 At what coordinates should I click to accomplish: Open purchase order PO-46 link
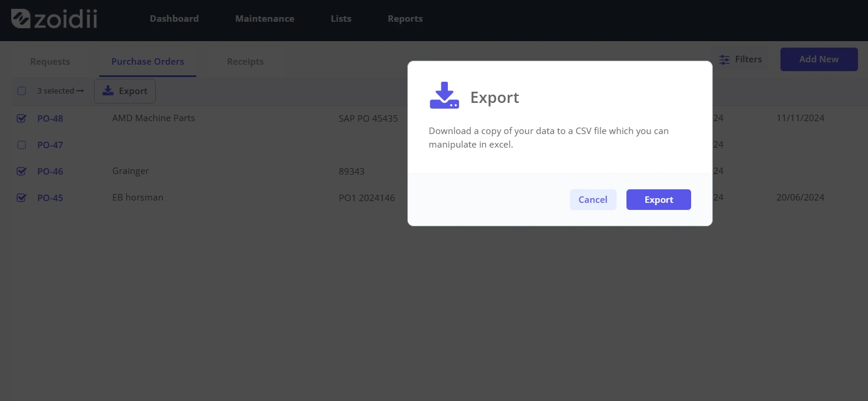point(50,171)
